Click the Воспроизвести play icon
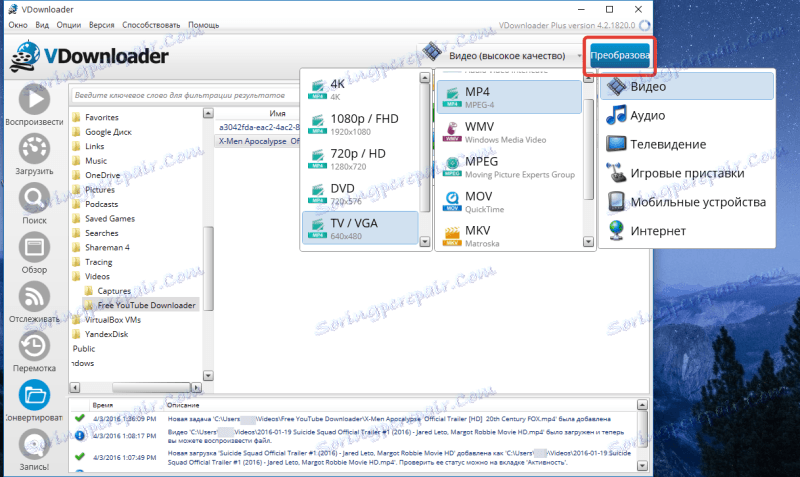The image size is (800, 477). 34,99
